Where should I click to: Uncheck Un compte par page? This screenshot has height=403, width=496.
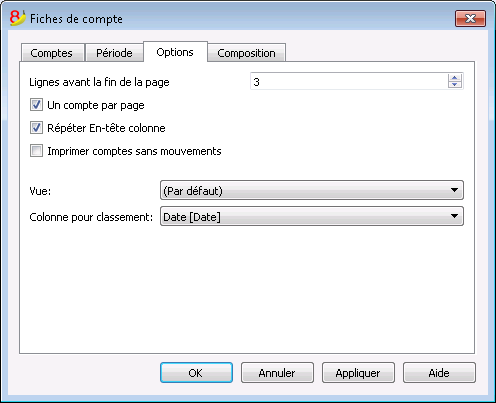point(36,105)
